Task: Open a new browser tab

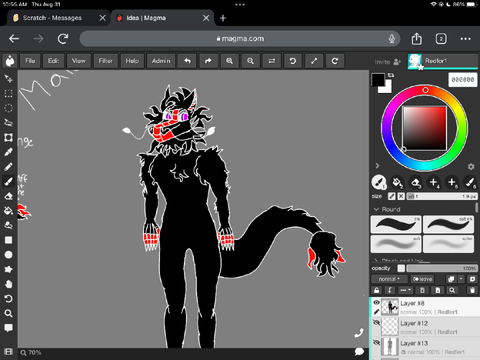Action: tap(223, 18)
